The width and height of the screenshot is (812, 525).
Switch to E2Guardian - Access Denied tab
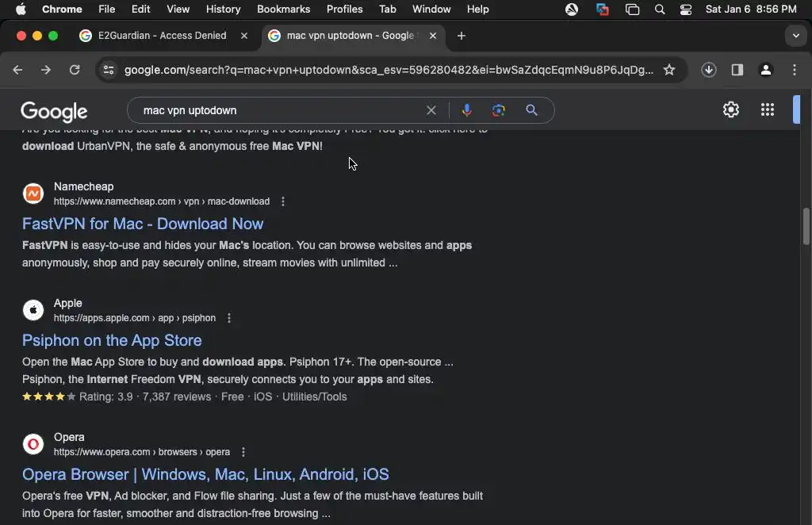pos(162,36)
